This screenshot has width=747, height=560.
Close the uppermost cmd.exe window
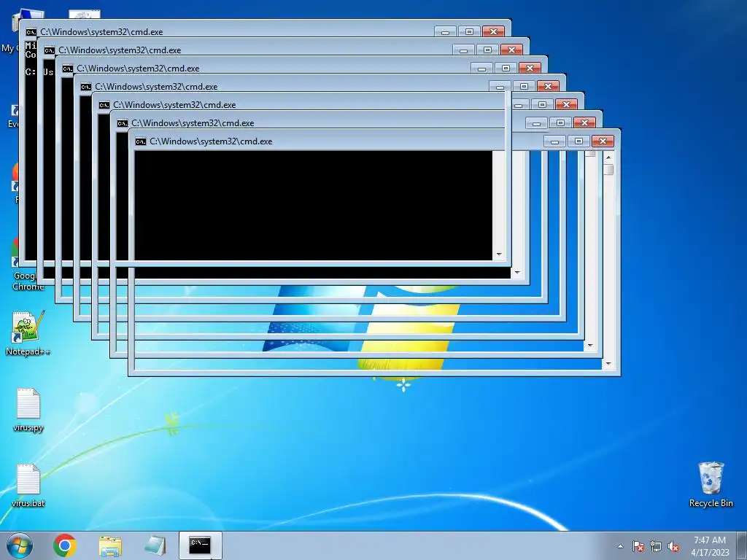point(493,31)
